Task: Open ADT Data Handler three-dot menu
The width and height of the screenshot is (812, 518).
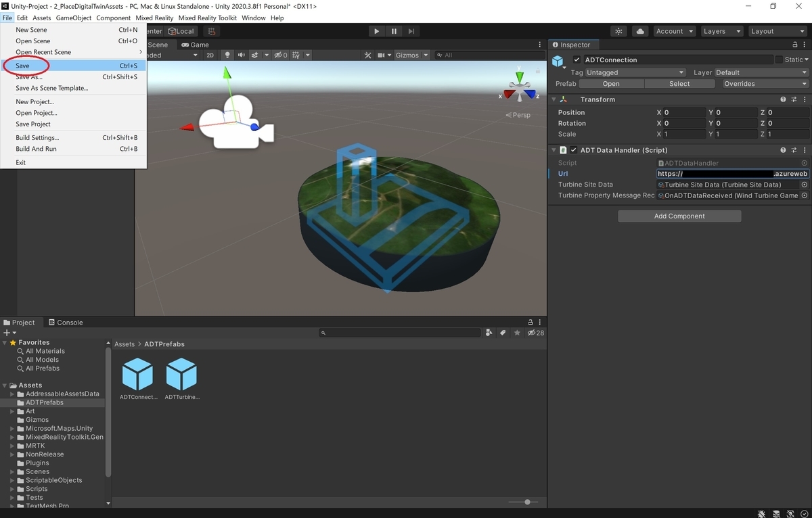Action: click(x=805, y=150)
